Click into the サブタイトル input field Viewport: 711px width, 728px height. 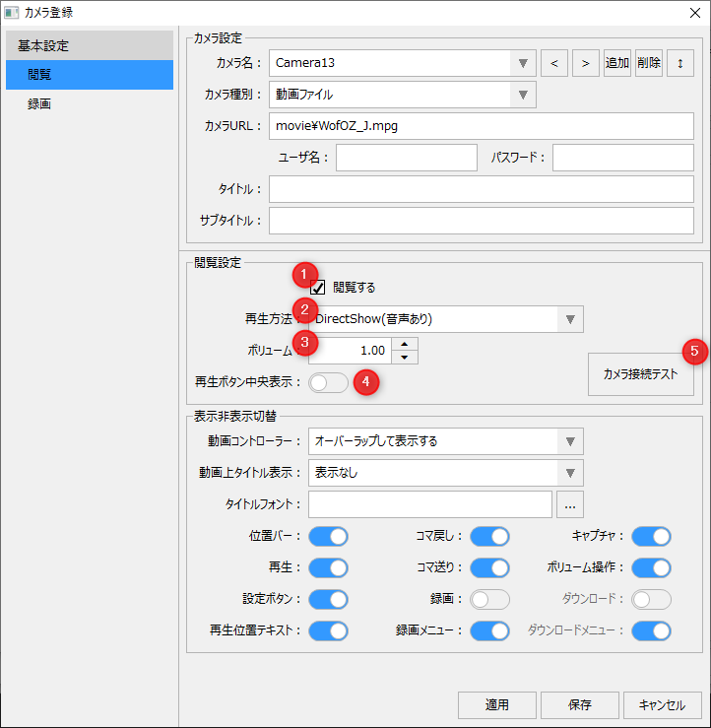point(482,221)
